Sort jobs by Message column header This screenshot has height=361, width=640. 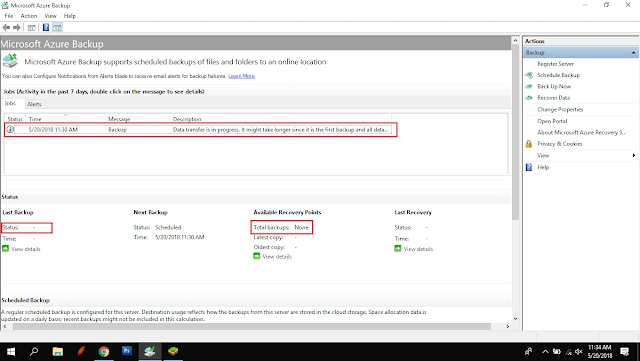(x=138, y=119)
